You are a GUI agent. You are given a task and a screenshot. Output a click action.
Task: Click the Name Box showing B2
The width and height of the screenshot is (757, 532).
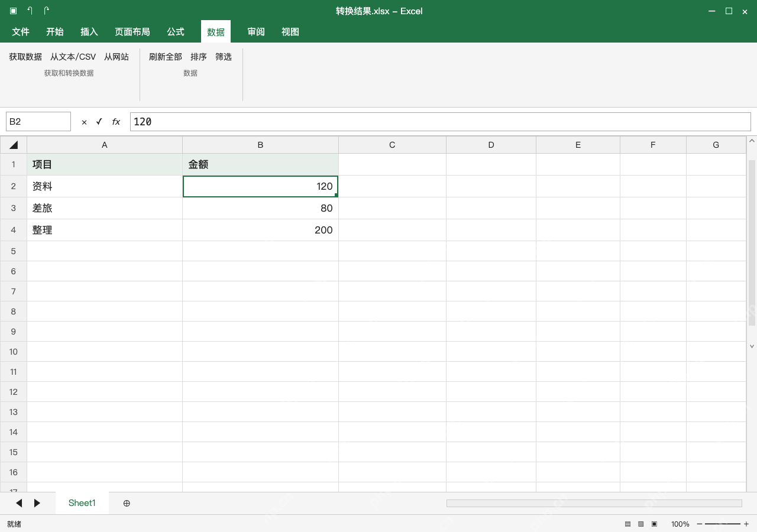click(x=38, y=122)
